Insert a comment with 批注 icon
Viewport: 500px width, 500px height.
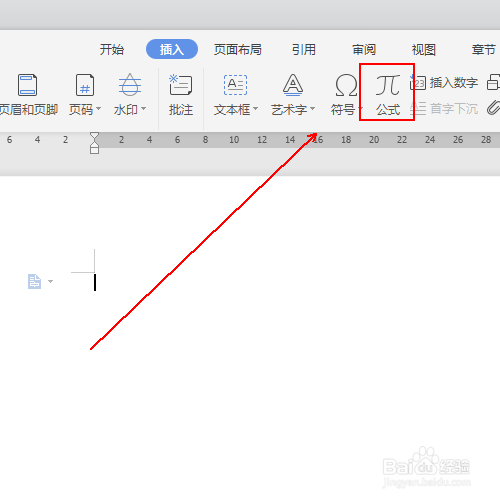pyautogui.click(x=180, y=85)
